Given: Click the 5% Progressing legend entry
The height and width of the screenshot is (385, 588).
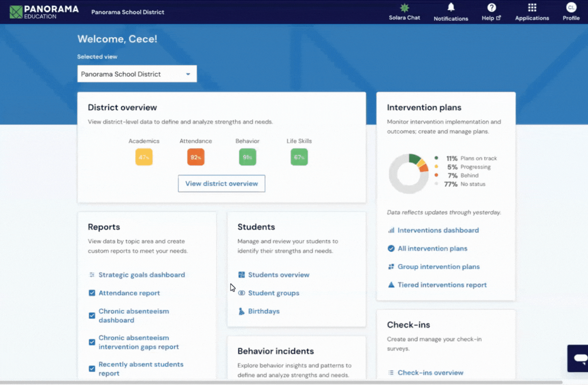Looking at the screenshot, I should [463, 167].
